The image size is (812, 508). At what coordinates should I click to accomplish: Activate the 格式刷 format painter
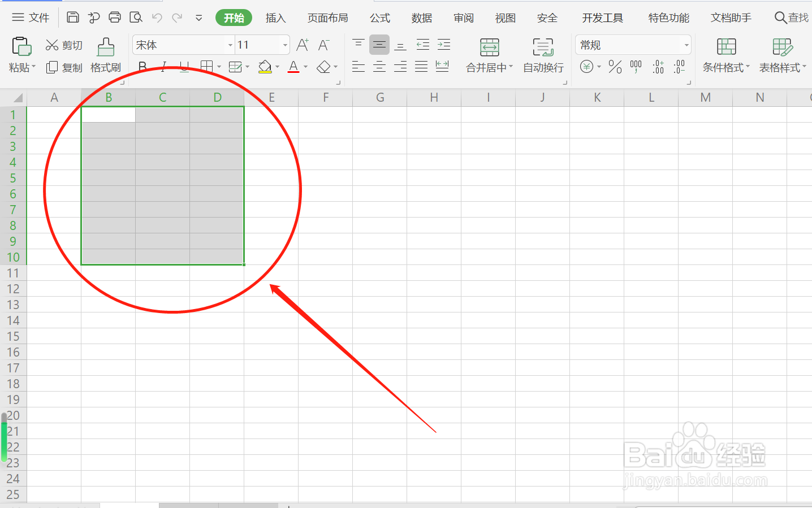tap(106, 55)
